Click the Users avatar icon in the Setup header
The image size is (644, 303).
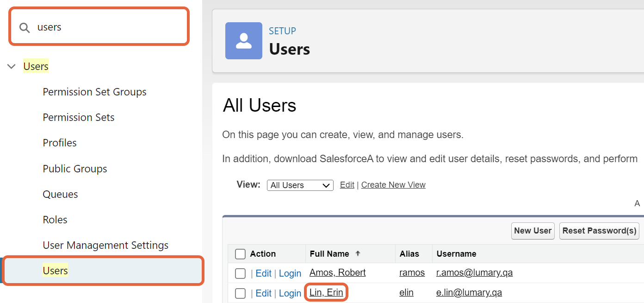[x=243, y=41]
